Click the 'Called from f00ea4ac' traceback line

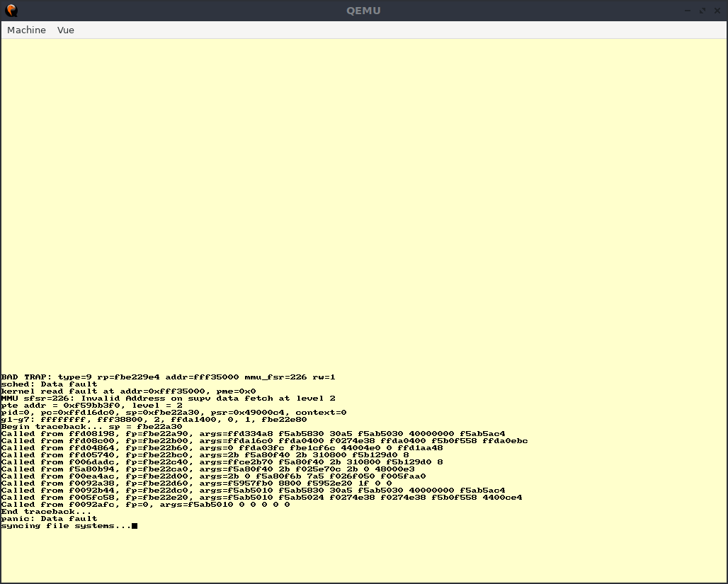(x=214, y=476)
